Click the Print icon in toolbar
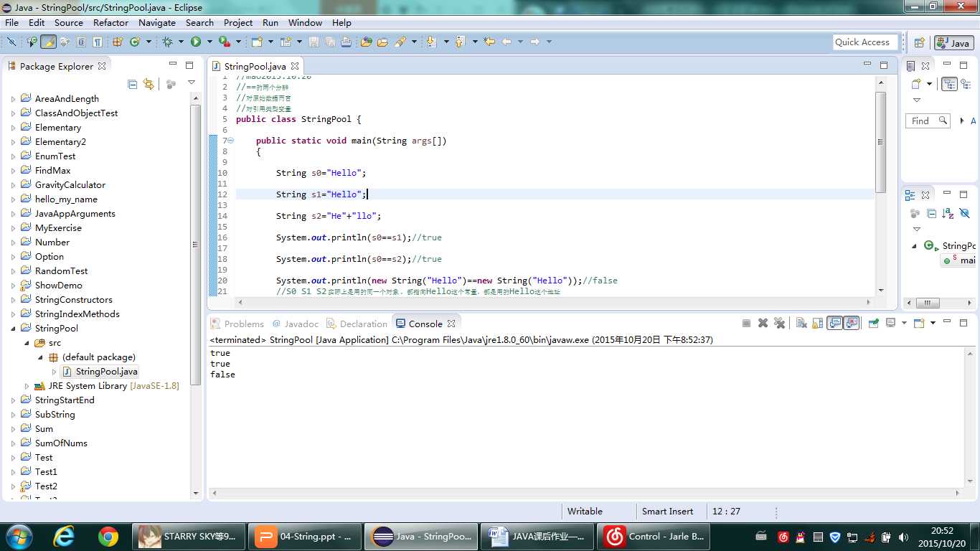 [x=346, y=42]
